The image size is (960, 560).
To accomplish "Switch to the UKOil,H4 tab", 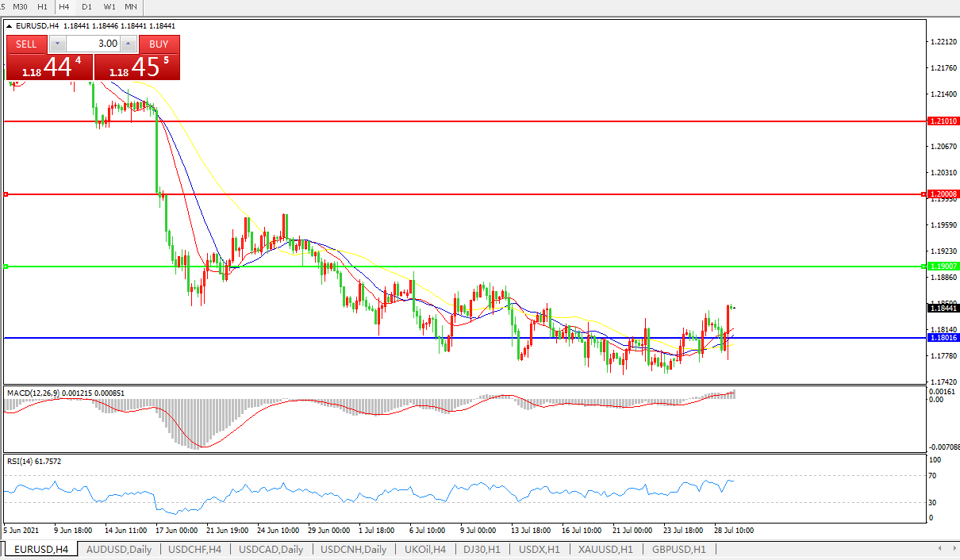I will point(425,549).
